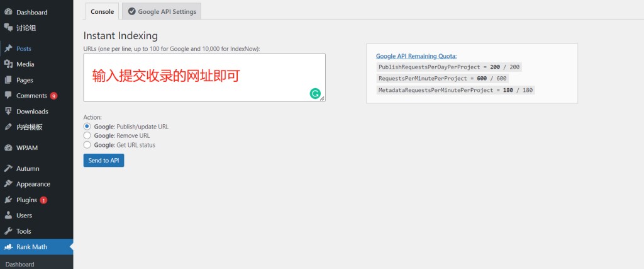644x269 pixels.
Task: Open the Appearance menu
Action: point(36,184)
